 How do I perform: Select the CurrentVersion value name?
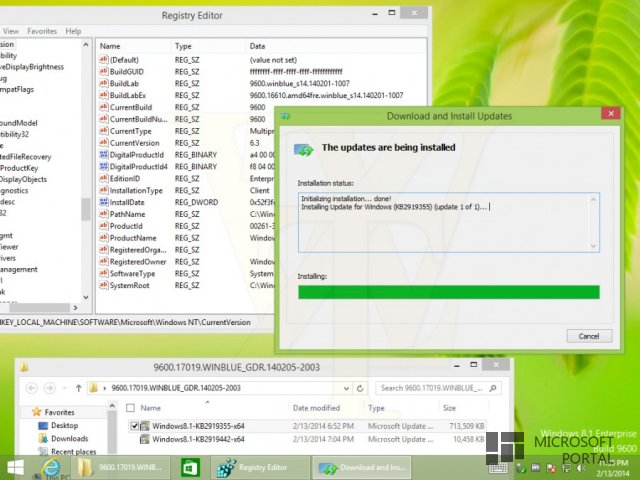[x=134, y=143]
